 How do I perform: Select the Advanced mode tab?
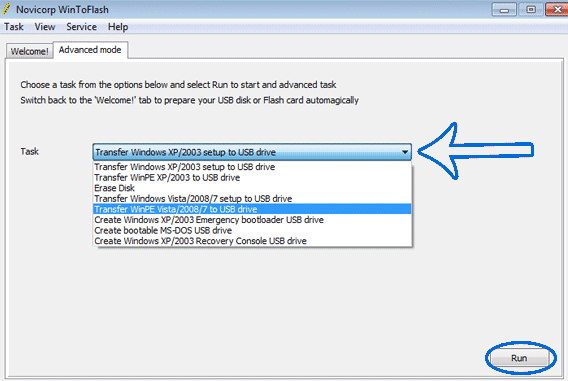click(x=90, y=50)
